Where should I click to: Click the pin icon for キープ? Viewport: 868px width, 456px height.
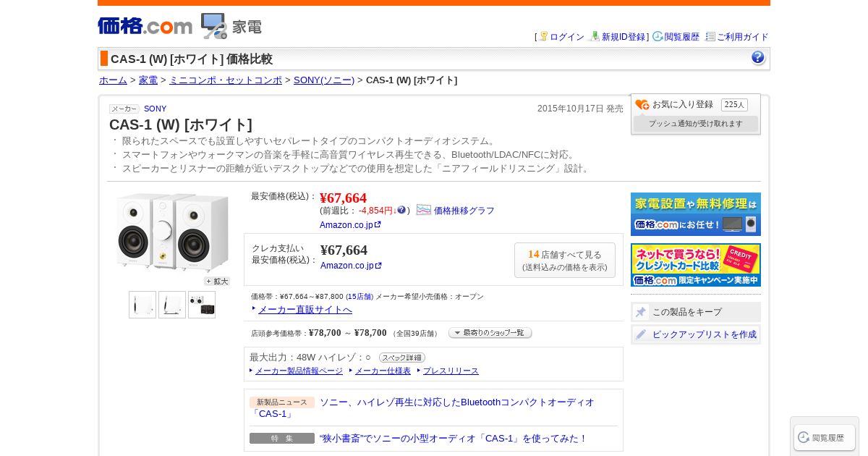(x=641, y=312)
